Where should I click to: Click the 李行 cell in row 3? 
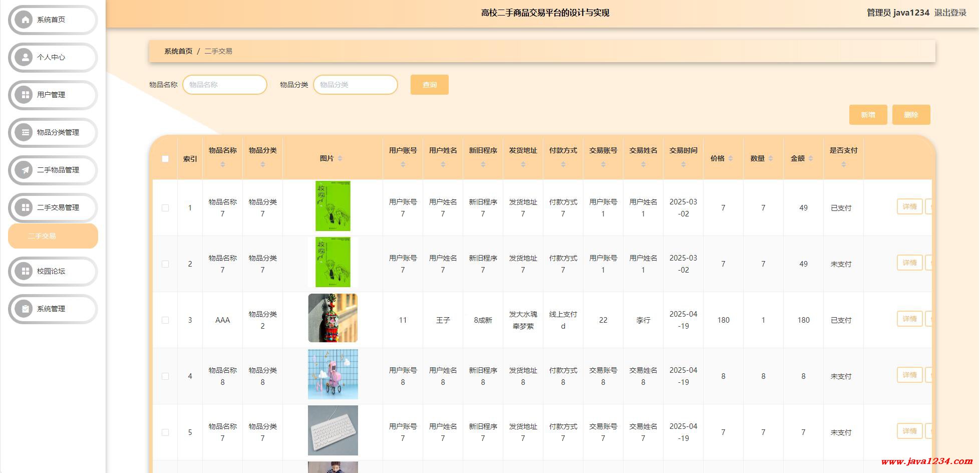pyautogui.click(x=643, y=320)
